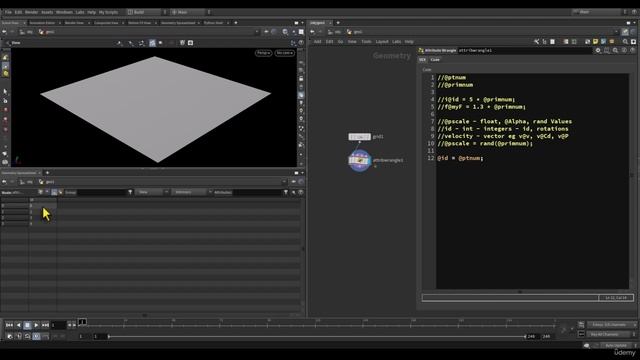The image size is (640, 360).
Task: Click the attribwrangle1 node name field
Action: click(524, 51)
